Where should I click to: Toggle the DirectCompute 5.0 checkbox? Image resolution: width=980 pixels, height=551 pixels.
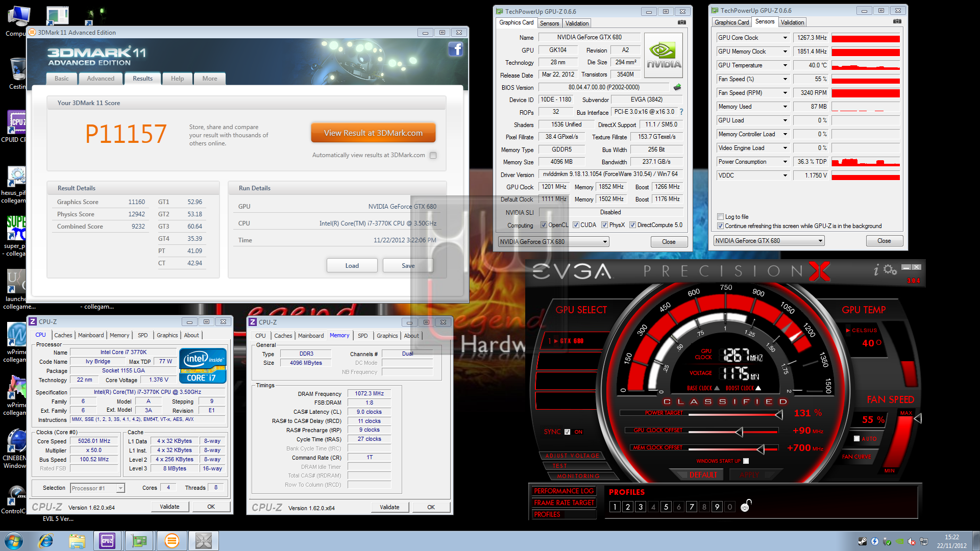[632, 225]
